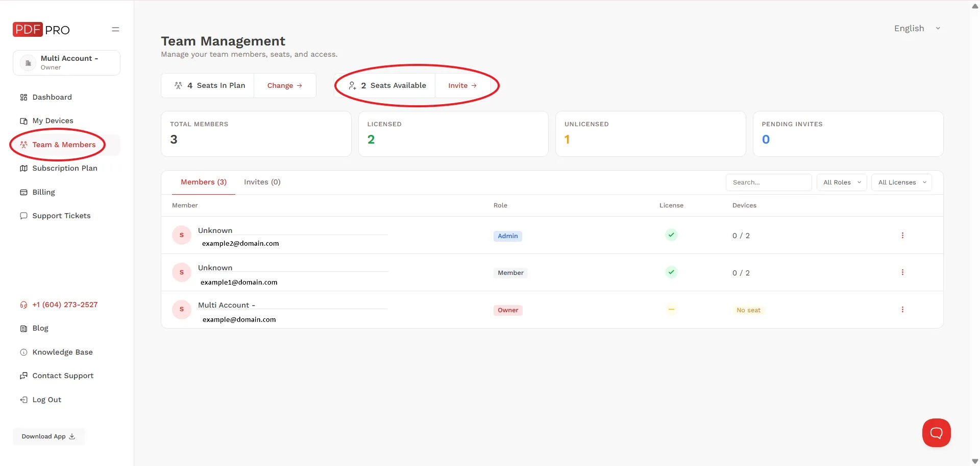This screenshot has width=980, height=466.
Task: Click the Pending Invites card
Action: pyautogui.click(x=848, y=134)
